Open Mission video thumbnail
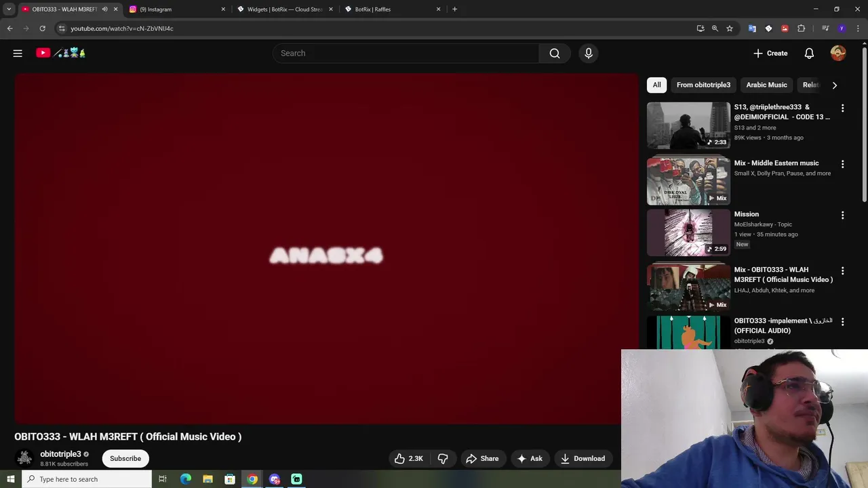 click(688, 232)
